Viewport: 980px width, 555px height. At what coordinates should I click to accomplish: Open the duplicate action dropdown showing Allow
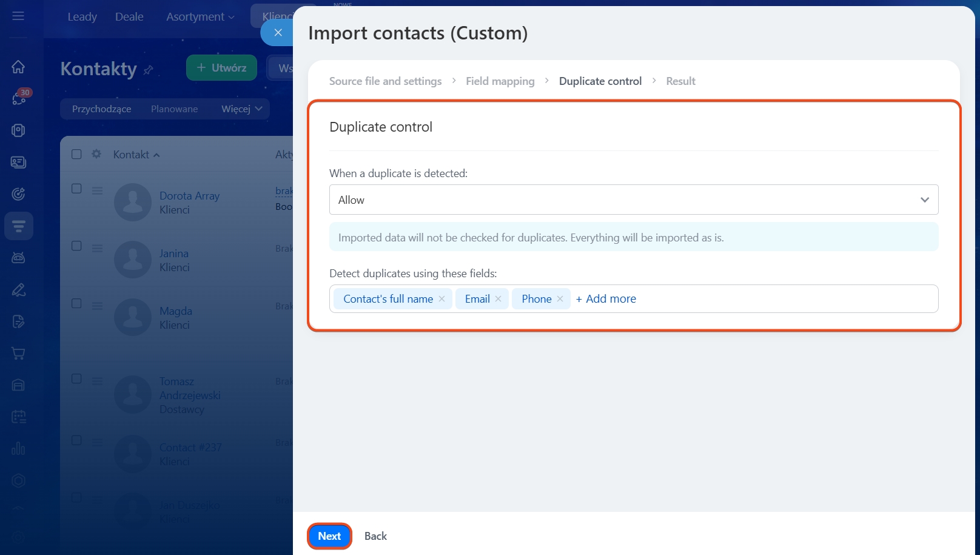coord(633,200)
